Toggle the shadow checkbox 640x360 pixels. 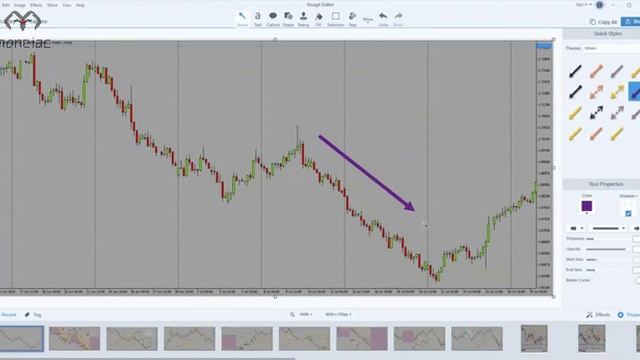tap(628, 213)
